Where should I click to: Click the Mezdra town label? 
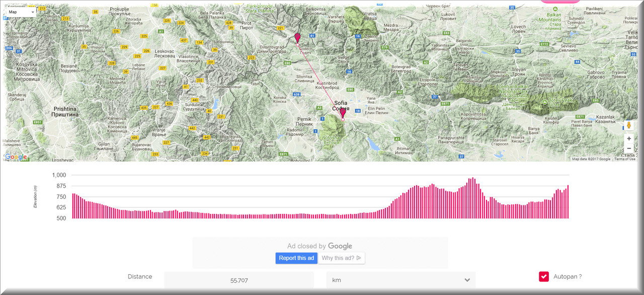pos(391,27)
